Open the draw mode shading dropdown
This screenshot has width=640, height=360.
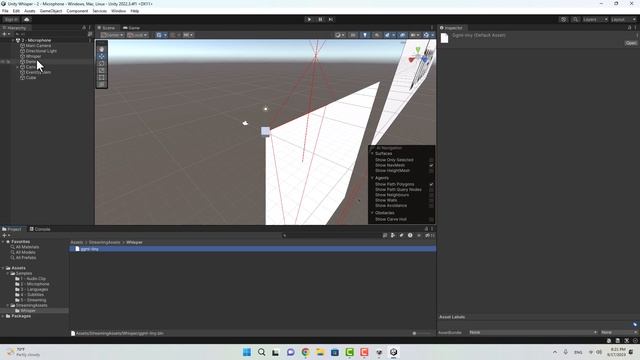pos(339,35)
